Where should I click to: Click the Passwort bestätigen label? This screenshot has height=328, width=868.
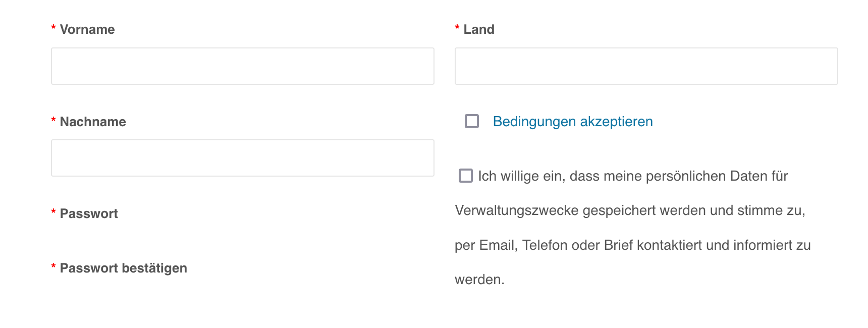[123, 268]
